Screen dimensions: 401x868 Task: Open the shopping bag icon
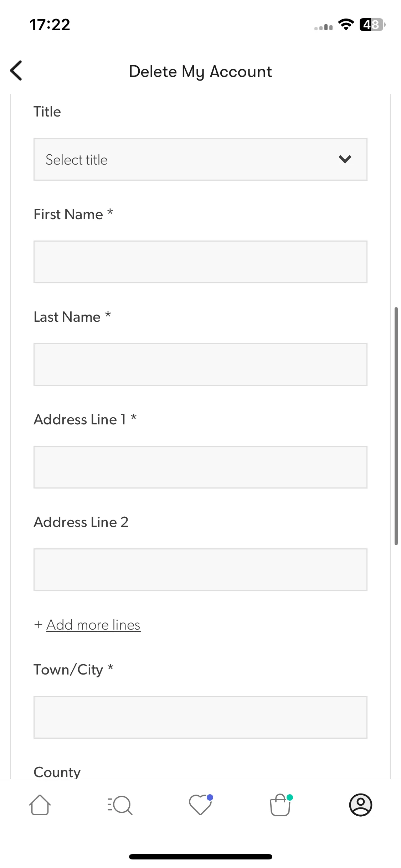[281, 805]
